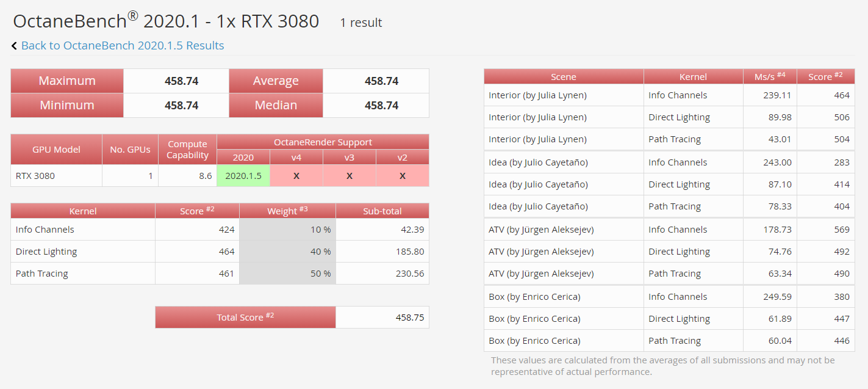Click the 40 % weight cell
Viewport: 868px width, 389px height.
tap(287, 252)
